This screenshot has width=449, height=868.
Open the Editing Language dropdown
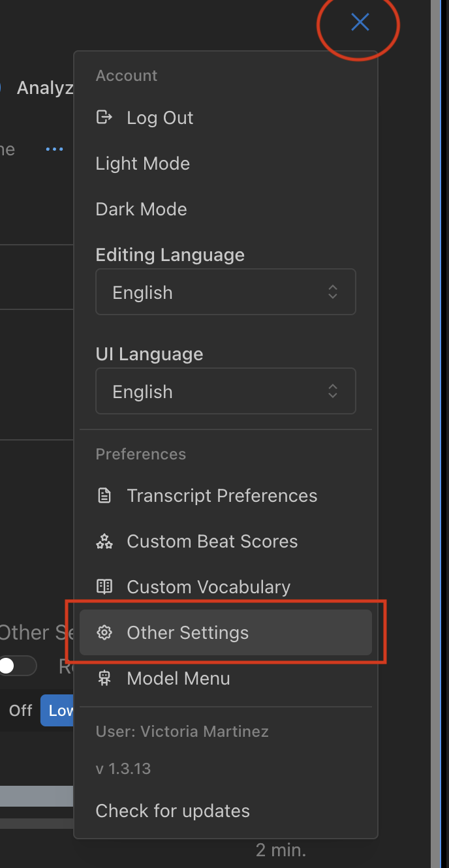(x=225, y=292)
